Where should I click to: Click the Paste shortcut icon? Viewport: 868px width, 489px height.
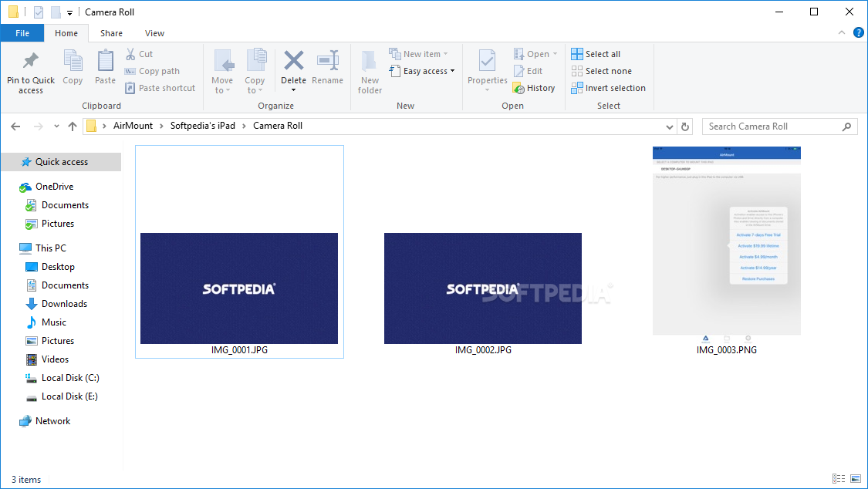[130, 88]
